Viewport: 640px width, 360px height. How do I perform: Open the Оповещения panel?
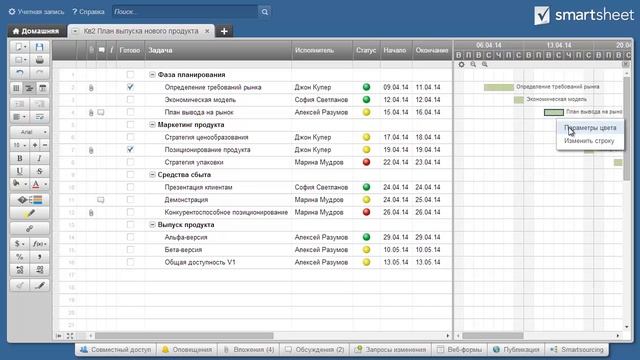[x=187, y=350]
